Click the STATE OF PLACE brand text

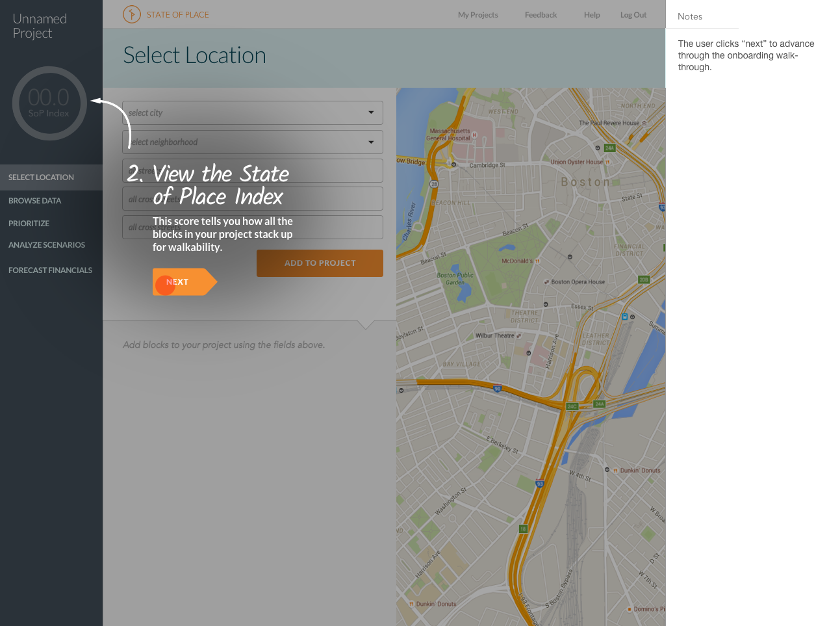coord(177,14)
